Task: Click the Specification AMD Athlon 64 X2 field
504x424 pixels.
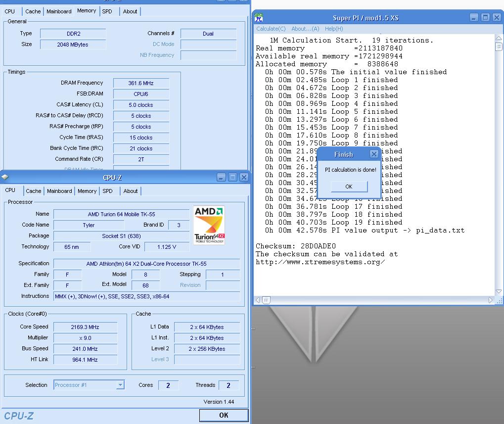Action: (146, 264)
